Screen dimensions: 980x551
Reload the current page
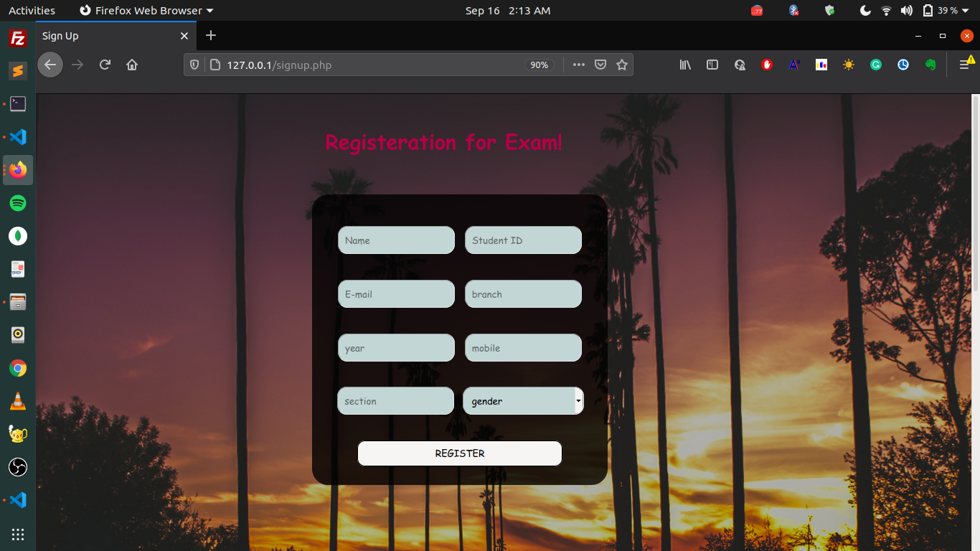point(105,65)
